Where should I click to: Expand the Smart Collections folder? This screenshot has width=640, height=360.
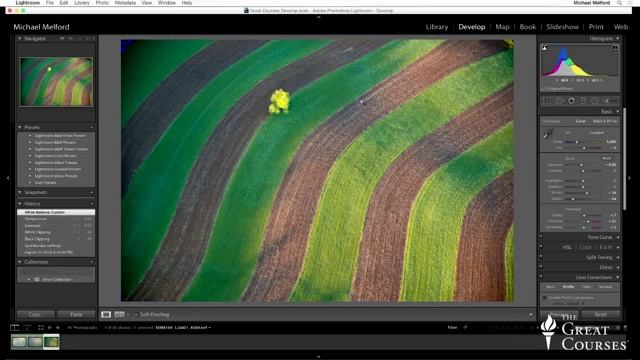(29, 280)
